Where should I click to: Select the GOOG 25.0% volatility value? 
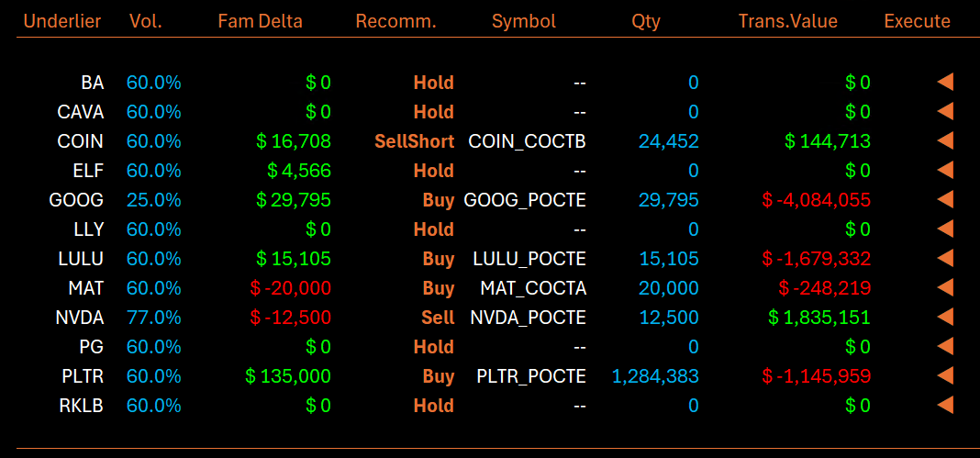153,200
